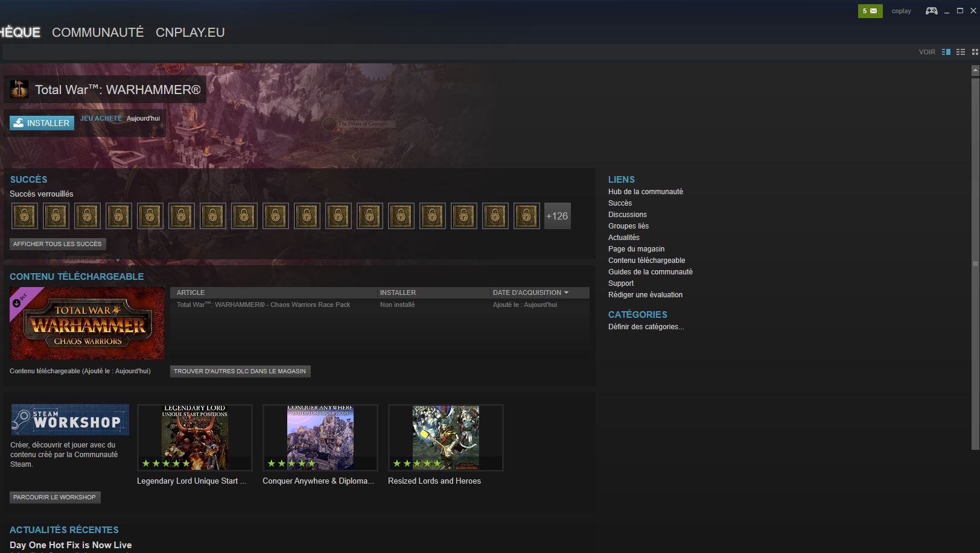
Task: Open the CNPLAY.EU profile tab
Action: point(190,33)
